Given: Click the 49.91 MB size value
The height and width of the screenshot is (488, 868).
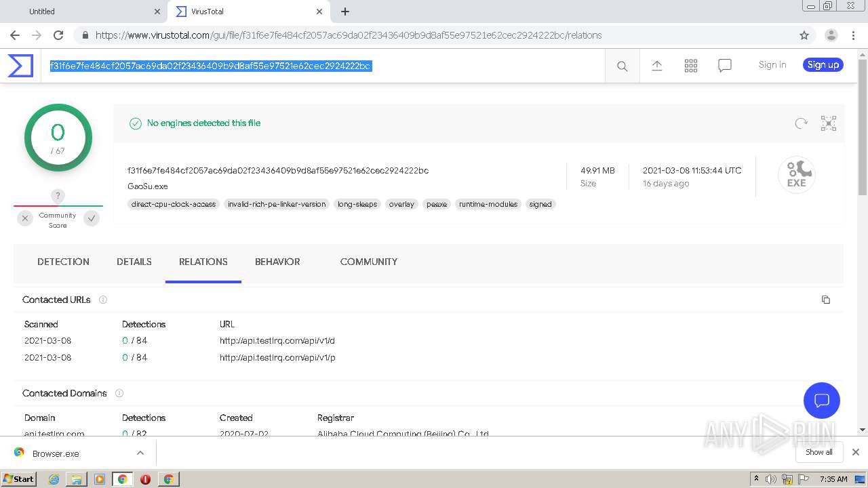Looking at the screenshot, I should click(x=597, y=171).
